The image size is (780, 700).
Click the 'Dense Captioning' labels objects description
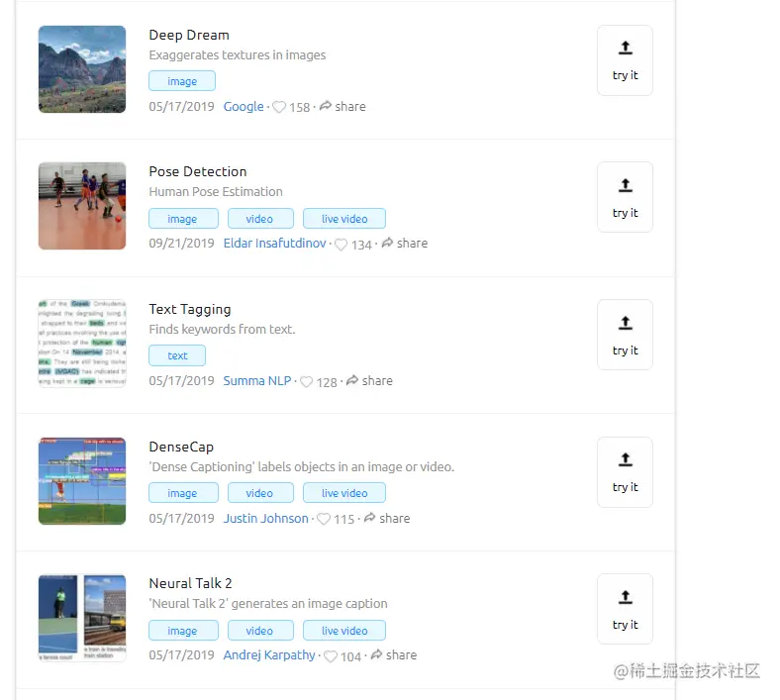point(302,466)
